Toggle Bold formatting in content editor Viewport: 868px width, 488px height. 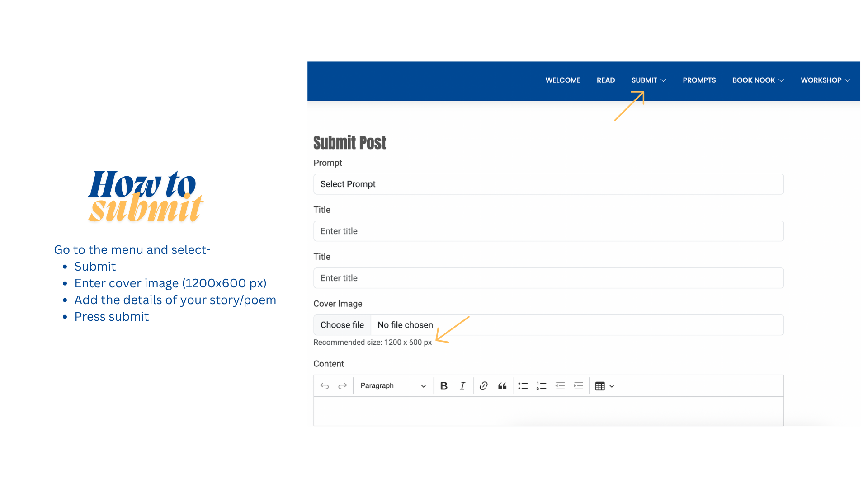tap(443, 386)
